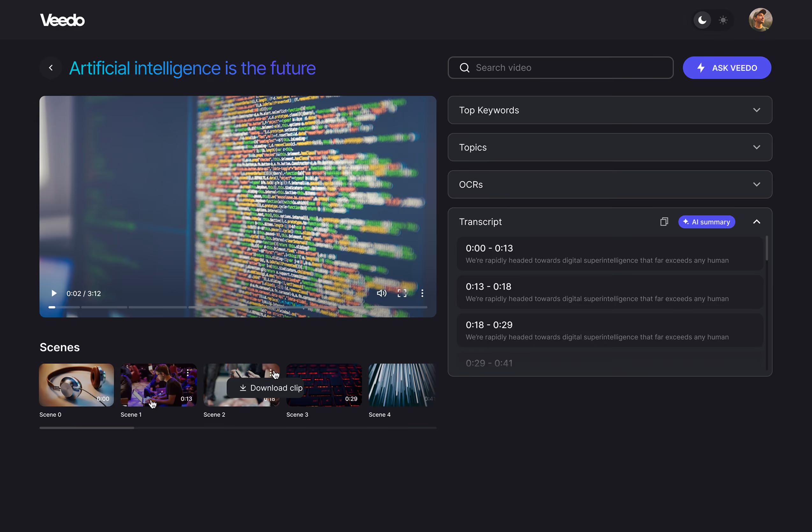Click the video progress bar
This screenshot has width=812, height=532.
[x=238, y=307]
